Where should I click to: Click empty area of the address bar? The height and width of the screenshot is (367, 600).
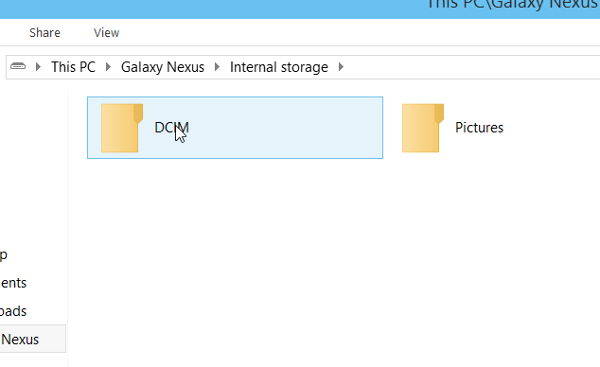pos(471,67)
